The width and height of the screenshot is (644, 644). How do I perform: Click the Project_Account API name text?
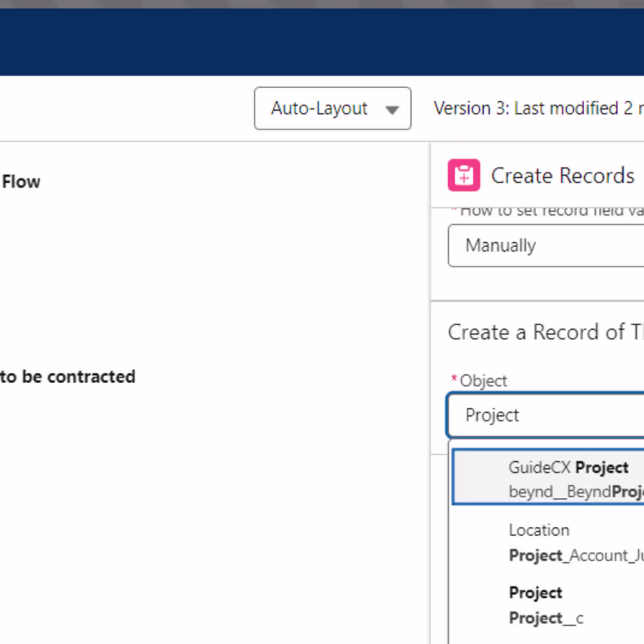[576, 555]
